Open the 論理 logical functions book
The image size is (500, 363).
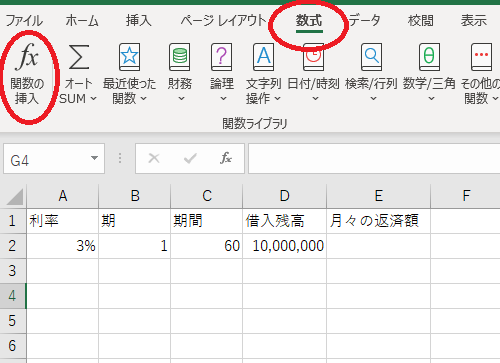click(222, 57)
